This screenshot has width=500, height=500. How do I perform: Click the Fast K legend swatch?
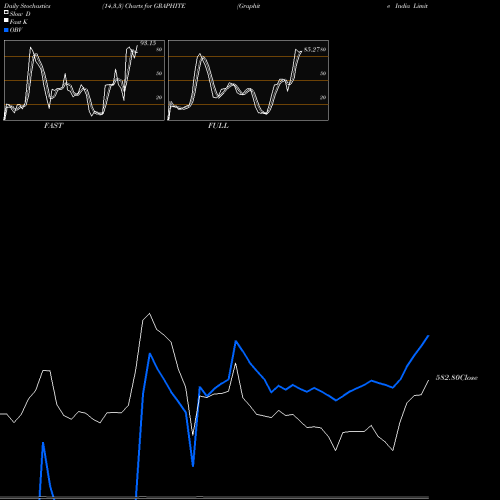6,21
